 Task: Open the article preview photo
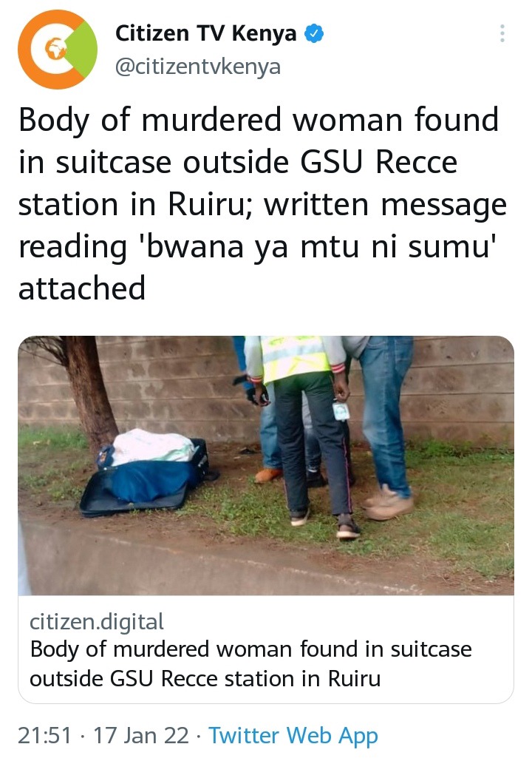[266, 465]
